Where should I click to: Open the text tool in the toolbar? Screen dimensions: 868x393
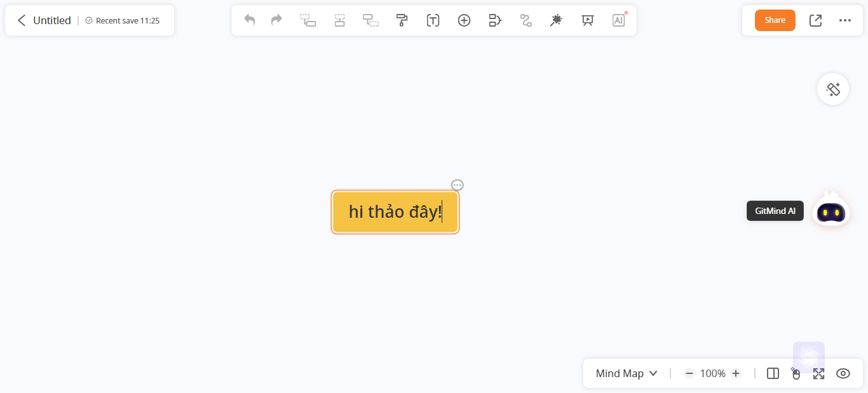pos(433,20)
